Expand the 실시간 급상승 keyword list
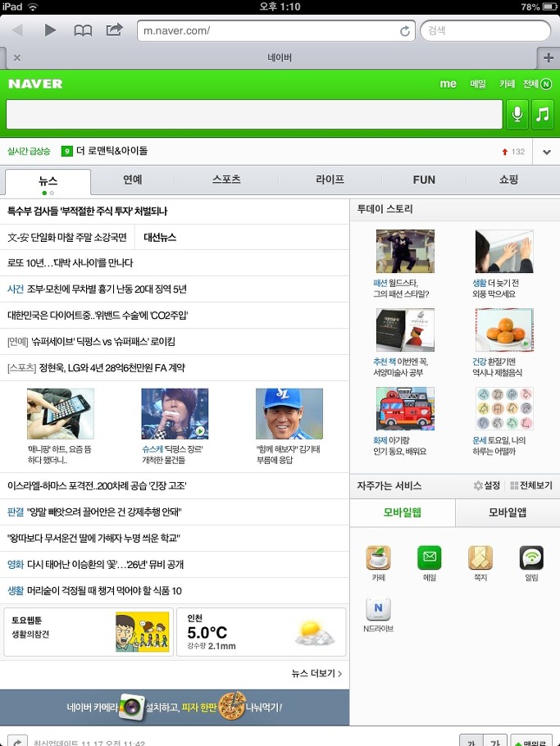This screenshot has width=560, height=746. click(547, 152)
